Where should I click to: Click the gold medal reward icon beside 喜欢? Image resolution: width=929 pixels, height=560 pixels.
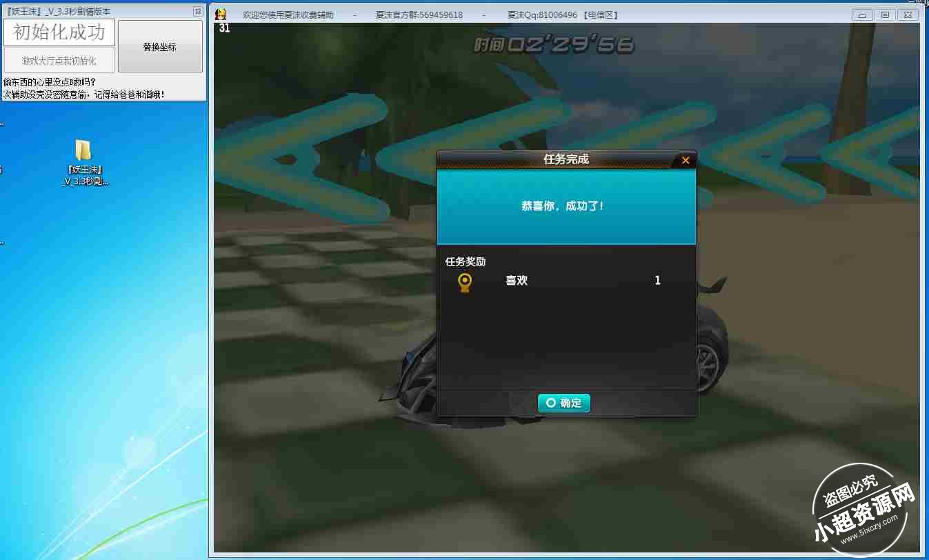coord(463,282)
